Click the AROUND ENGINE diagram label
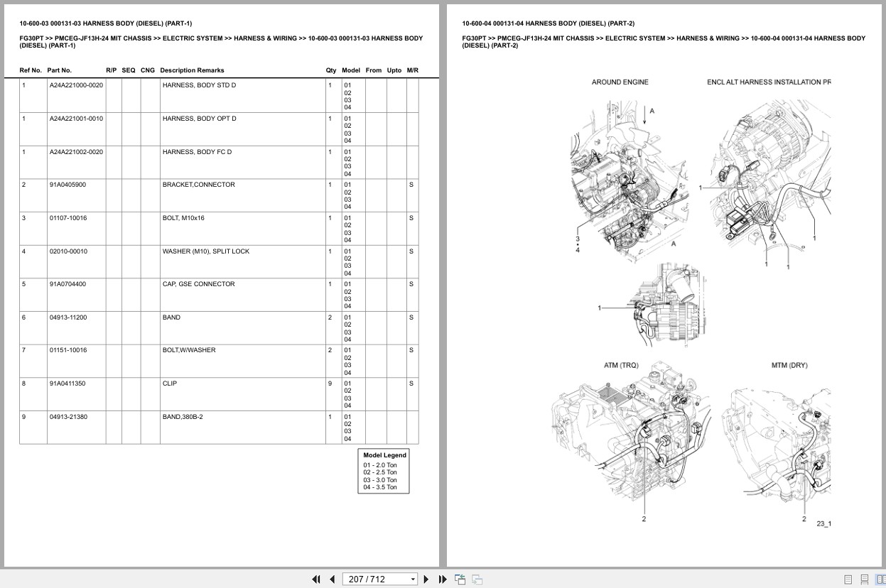 (x=620, y=82)
